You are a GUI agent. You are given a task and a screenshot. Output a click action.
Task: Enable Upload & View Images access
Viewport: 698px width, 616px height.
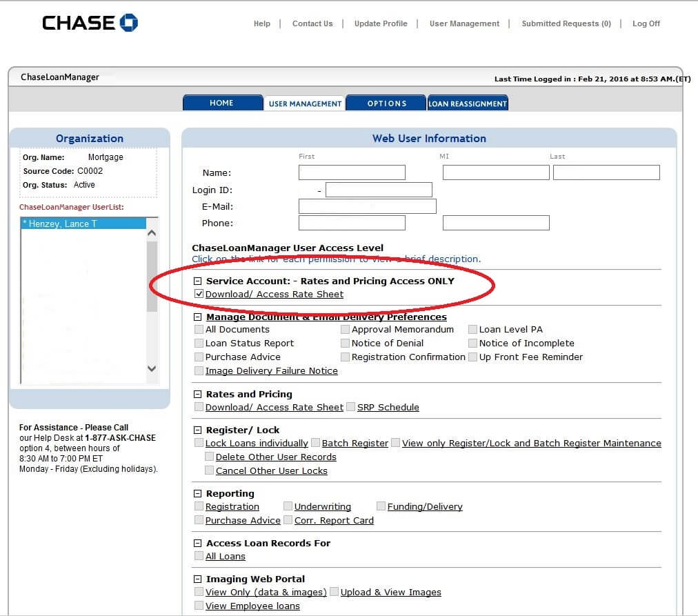(x=335, y=592)
